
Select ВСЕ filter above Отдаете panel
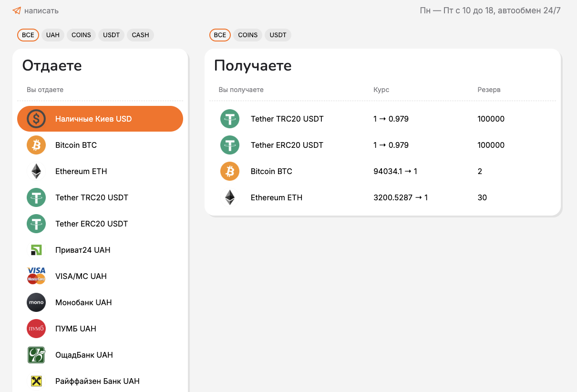click(28, 35)
